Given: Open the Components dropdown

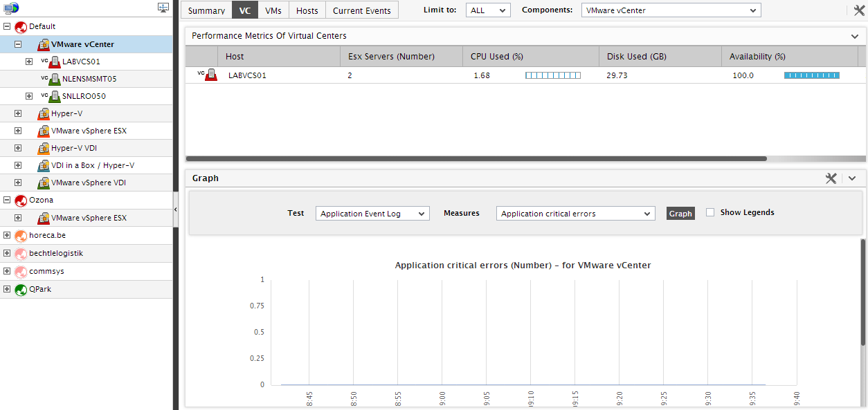Looking at the screenshot, I should point(671,10).
